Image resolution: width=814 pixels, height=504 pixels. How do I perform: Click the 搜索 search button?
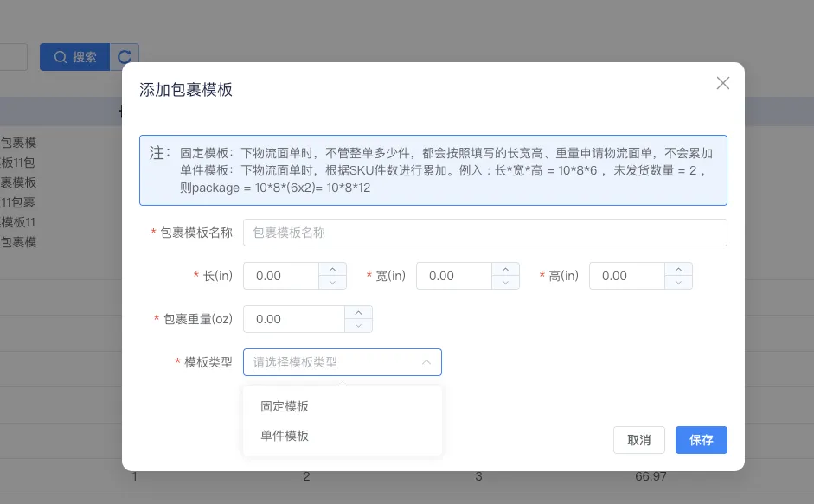75,57
